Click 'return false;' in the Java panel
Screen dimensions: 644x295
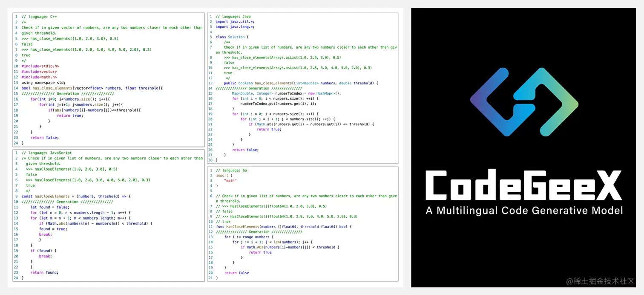[245, 150]
